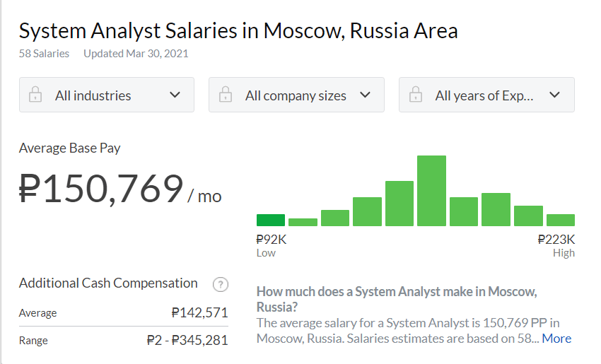Open the All company sizes dropdown
This screenshot has height=364, width=601.
[x=296, y=95]
